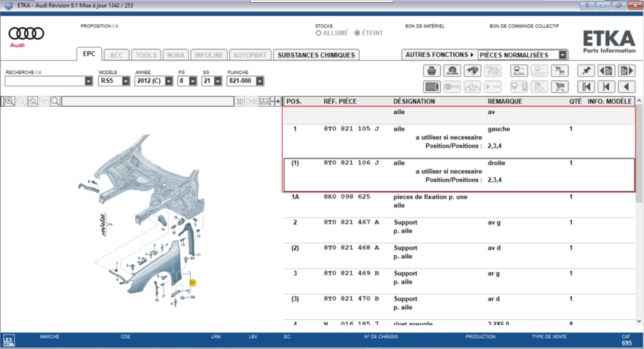
Task: Go to next page with right-arrow document icon
Action: point(627,71)
